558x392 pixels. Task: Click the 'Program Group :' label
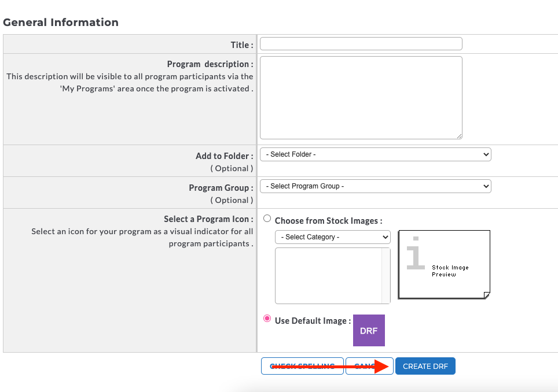pos(221,188)
